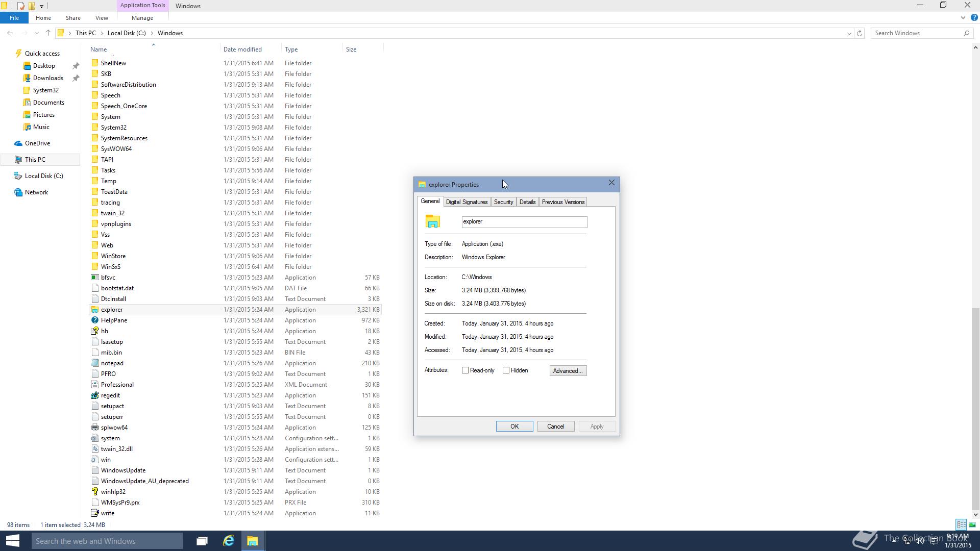Viewport: 980px width, 551px height.
Task: Select the WinSxS folder
Action: [111, 267]
